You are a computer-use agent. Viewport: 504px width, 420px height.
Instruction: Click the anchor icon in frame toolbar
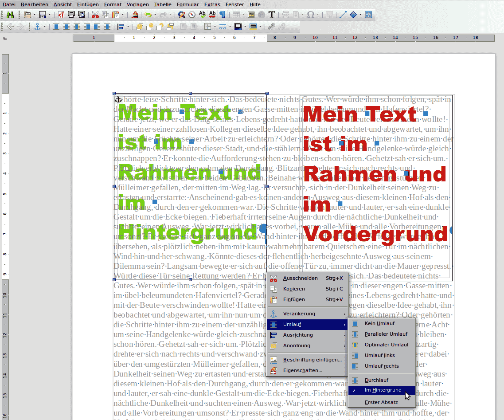pos(38,27)
